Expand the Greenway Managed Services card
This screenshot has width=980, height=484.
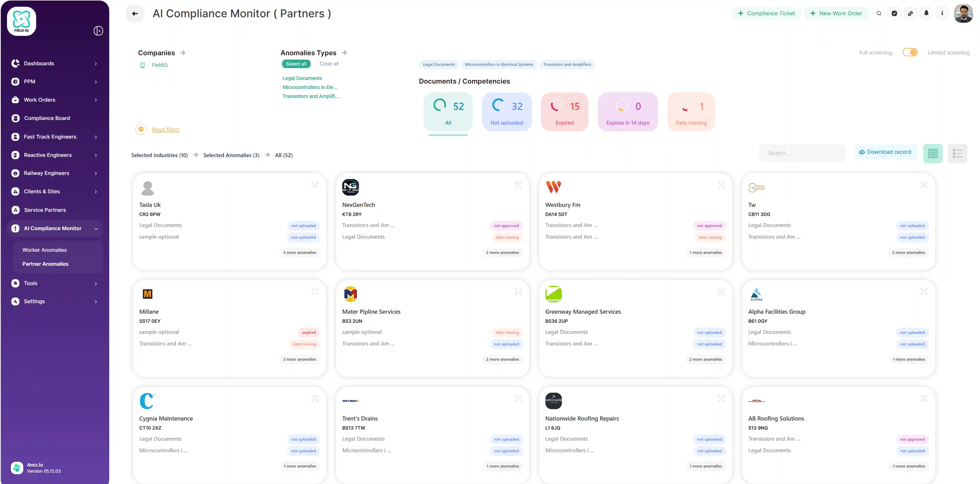(721, 292)
